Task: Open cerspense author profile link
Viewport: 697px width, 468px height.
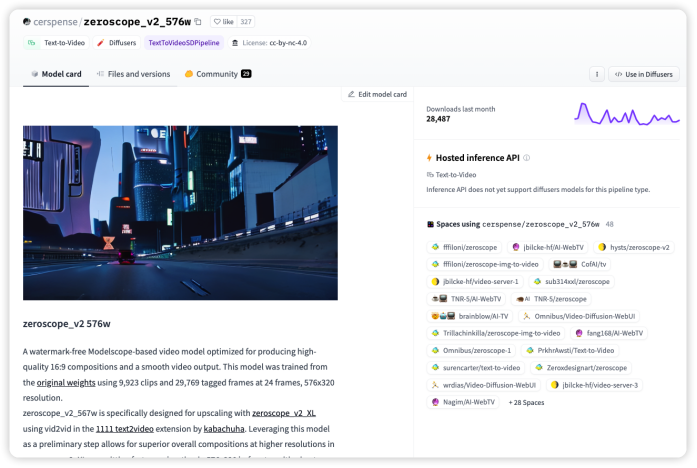Action: tap(55, 21)
